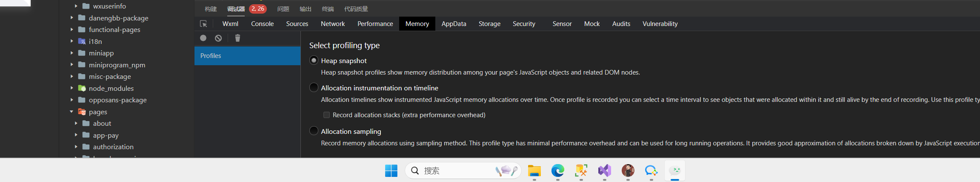Start recording with the record circle icon
This screenshot has height=182, width=980.
pos(203,38)
